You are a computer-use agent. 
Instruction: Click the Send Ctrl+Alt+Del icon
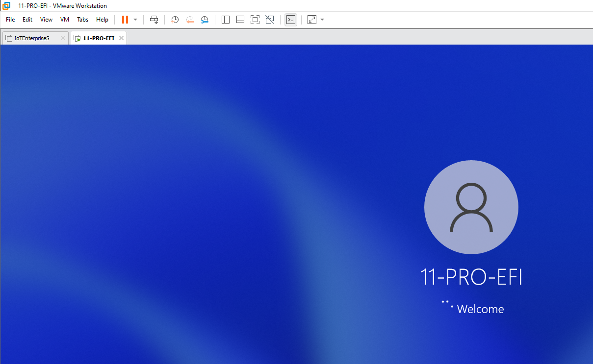coord(154,20)
